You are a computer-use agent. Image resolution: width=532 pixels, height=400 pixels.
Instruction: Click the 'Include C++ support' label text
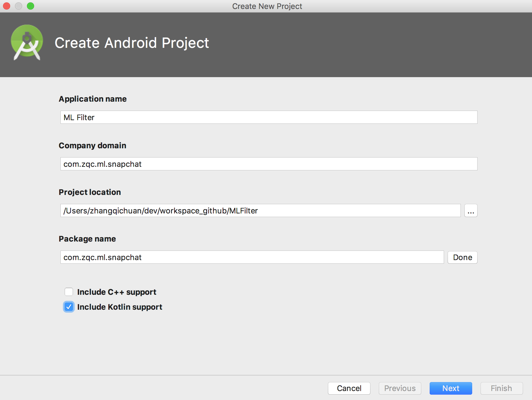tap(117, 292)
